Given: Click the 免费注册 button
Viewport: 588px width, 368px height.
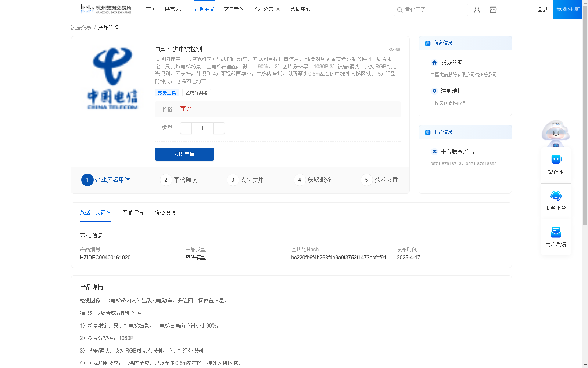Looking at the screenshot, I should (x=568, y=10).
